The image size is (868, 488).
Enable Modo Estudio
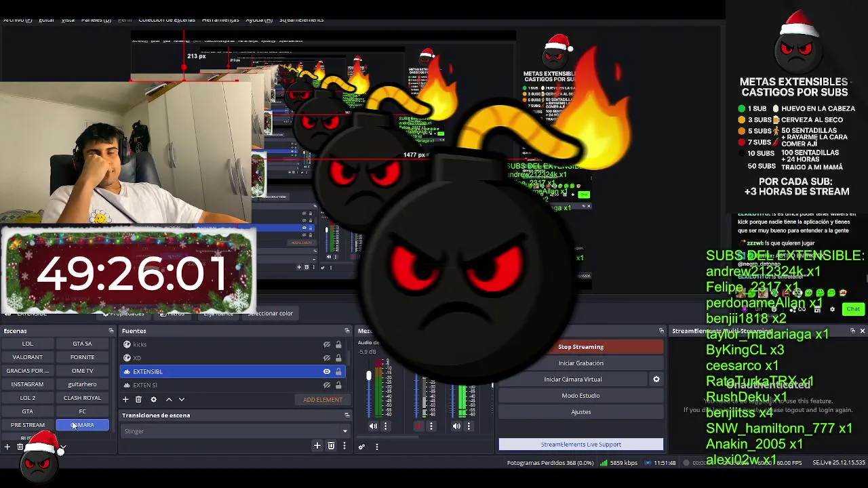point(580,396)
